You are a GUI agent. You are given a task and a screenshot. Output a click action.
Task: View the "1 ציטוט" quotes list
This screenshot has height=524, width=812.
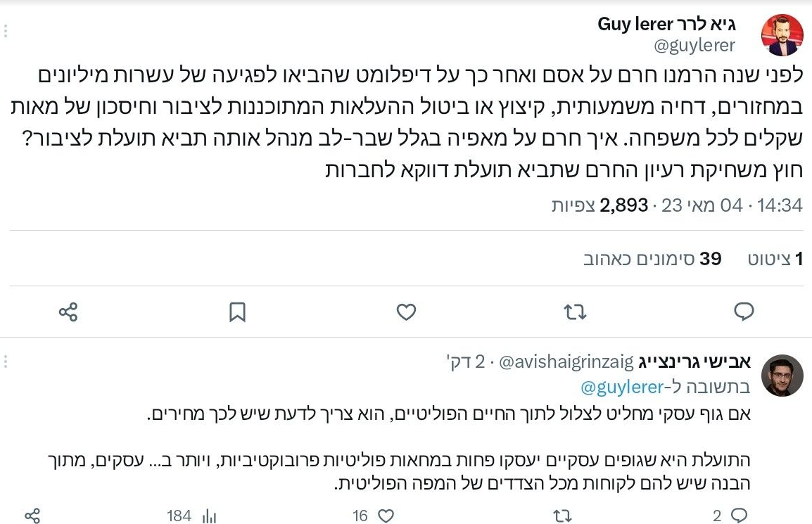tap(775, 259)
